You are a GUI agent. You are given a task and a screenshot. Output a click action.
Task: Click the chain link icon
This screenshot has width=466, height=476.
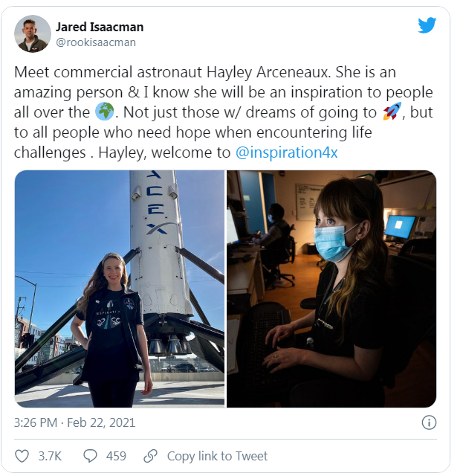pyautogui.click(x=150, y=456)
